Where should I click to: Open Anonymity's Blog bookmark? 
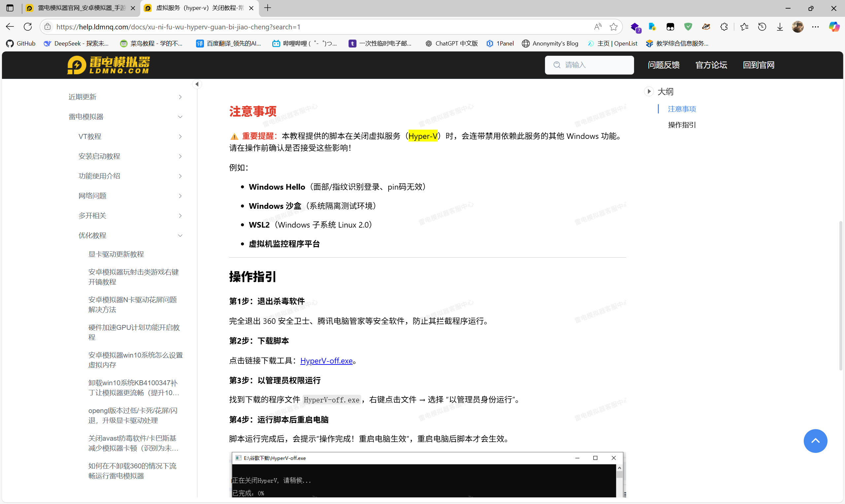tap(550, 44)
